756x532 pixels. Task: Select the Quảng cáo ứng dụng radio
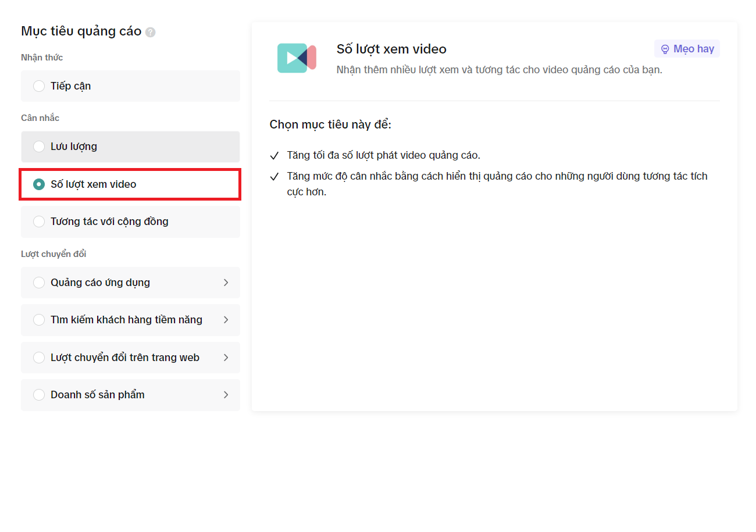pos(39,283)
